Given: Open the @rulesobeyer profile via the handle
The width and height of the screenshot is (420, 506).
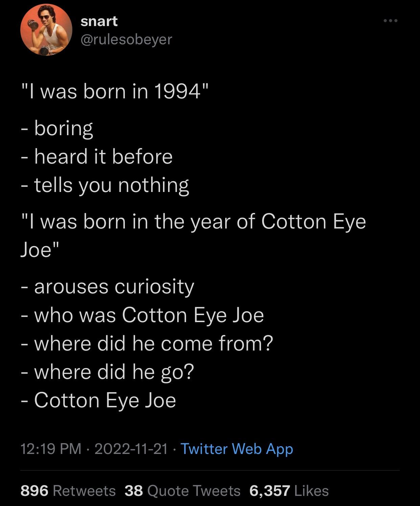Looking at the screenshot, I should coord(125,40).
